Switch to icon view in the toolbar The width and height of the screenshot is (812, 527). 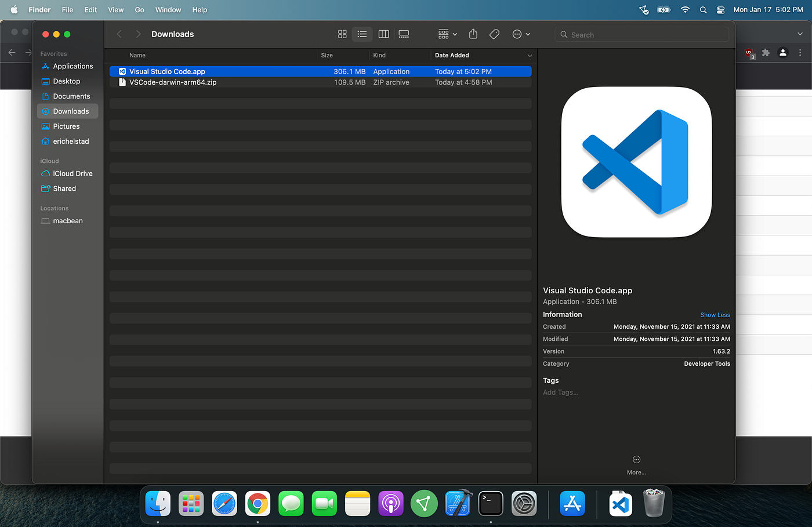(x=342, y=34)
